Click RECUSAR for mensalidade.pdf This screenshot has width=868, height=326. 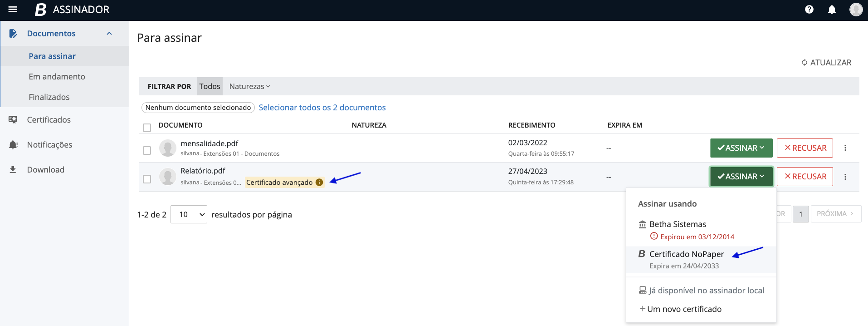click(805, 148)
